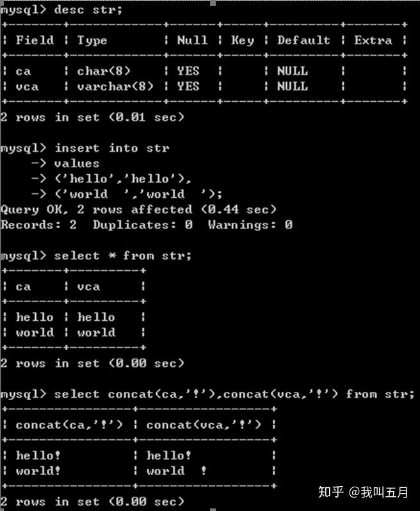
Task: Click the 'select * from str;' command
Action: pos(122,255)
